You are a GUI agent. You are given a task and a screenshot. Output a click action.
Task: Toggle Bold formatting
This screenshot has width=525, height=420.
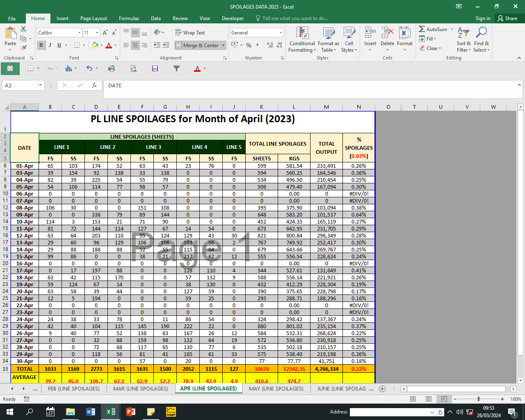(41, 45)
